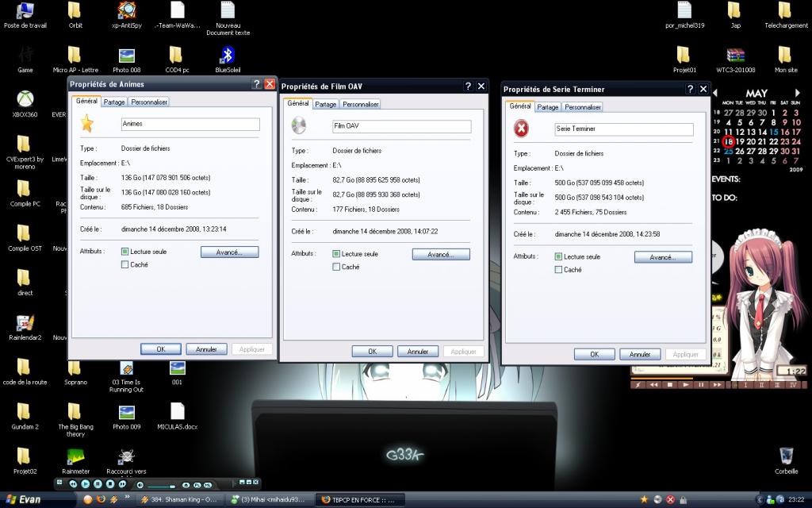812x508 pixels.
Task: Open the XBOX360 desktop icon
Action: click(x=25, y=104)
